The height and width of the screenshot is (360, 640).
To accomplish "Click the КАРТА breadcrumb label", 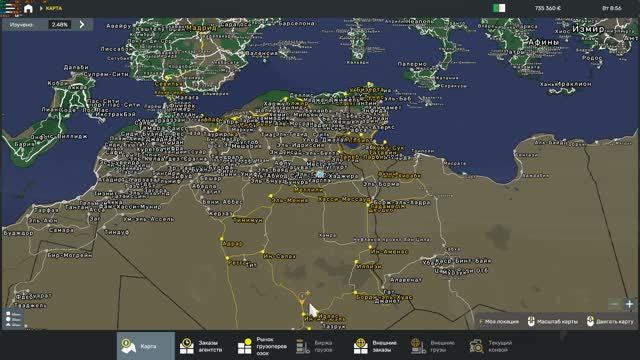I will click(53, 8).
